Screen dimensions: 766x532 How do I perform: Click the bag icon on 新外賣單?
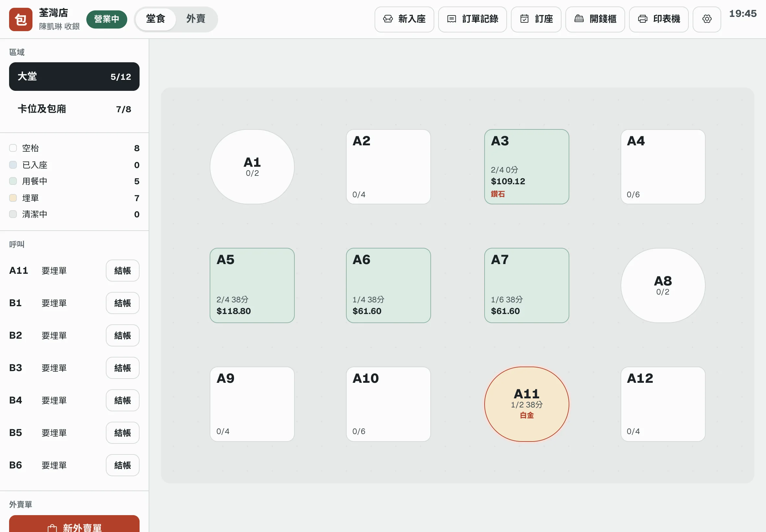point(52,528)
